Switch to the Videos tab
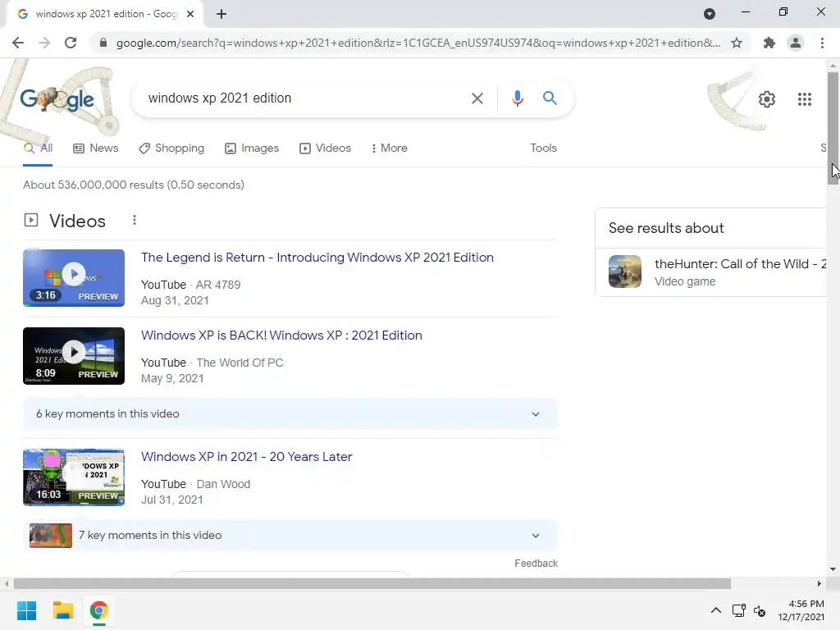This screenshot has width=840, height=630. pos(325,148)
